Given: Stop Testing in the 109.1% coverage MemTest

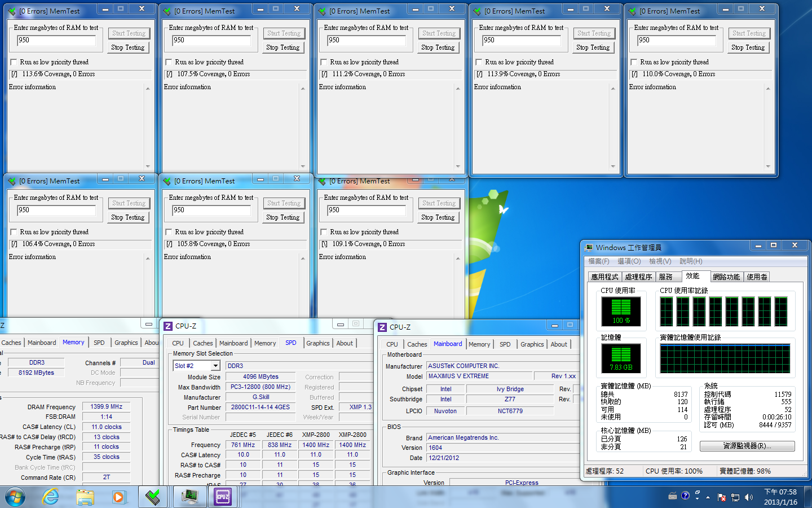Looking at the screenshot, I should [438, 217].
